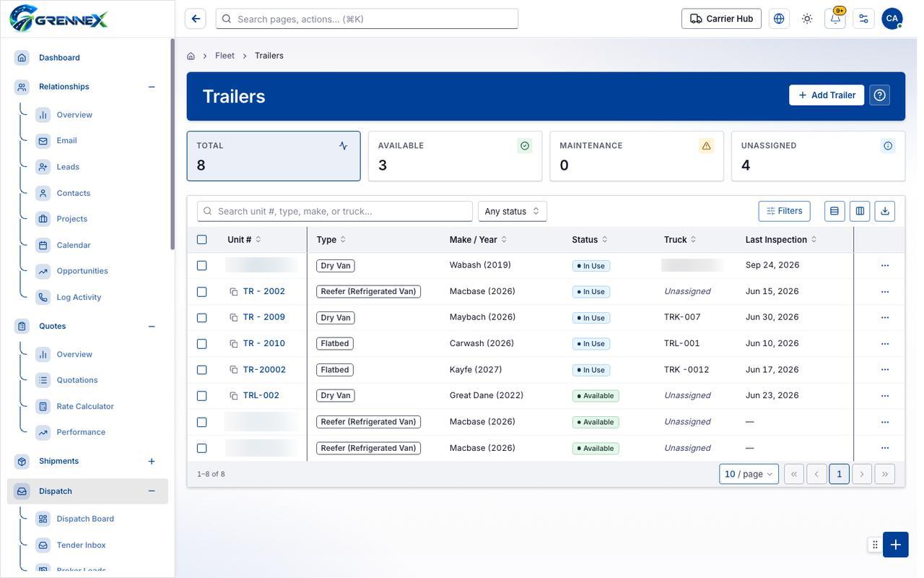Click the global search pages field
This screenshot has height=578, width=924.
(x=367, y=19)
